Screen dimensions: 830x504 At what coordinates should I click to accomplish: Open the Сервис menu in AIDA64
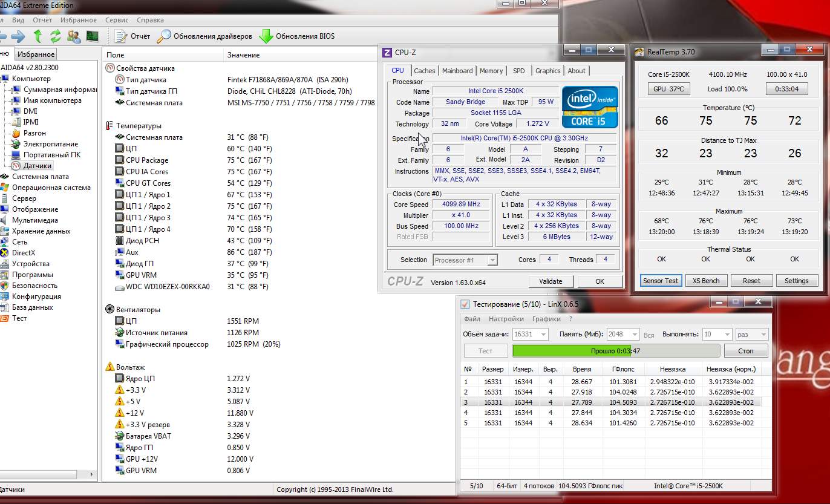[117, 20]
